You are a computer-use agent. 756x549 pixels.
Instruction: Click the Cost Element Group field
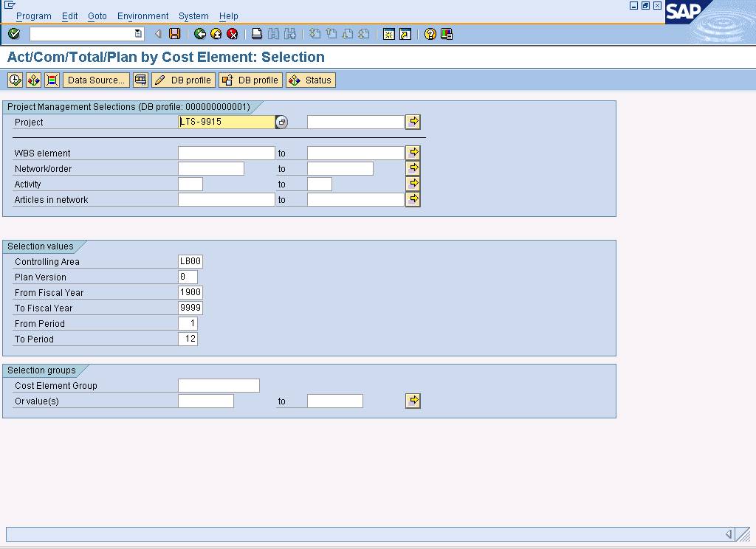tap(219, 385)
